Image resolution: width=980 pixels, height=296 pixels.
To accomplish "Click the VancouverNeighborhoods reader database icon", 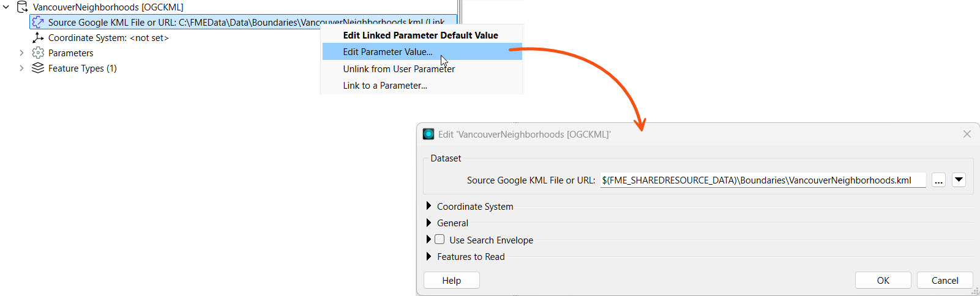I will point(22,7).
